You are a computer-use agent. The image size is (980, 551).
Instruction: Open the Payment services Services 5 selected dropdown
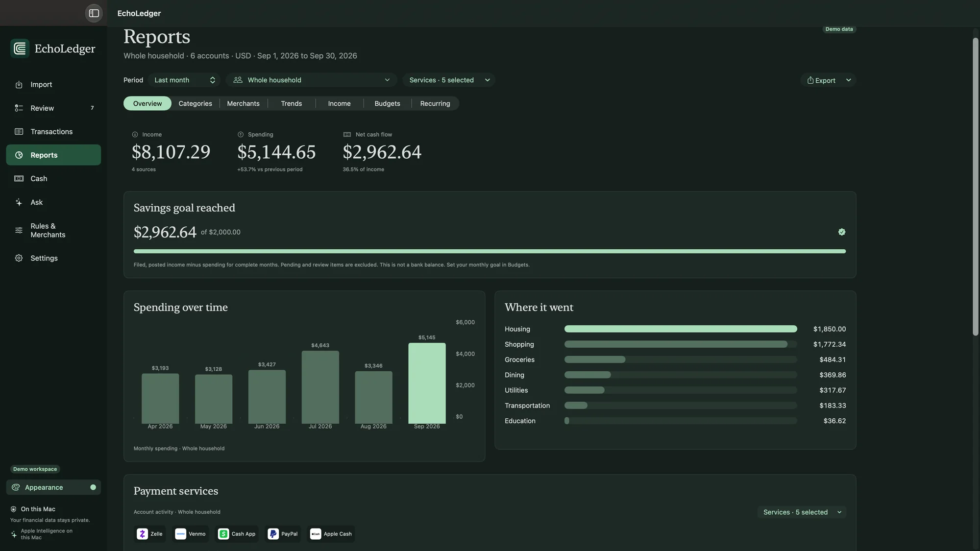(802, 512)
